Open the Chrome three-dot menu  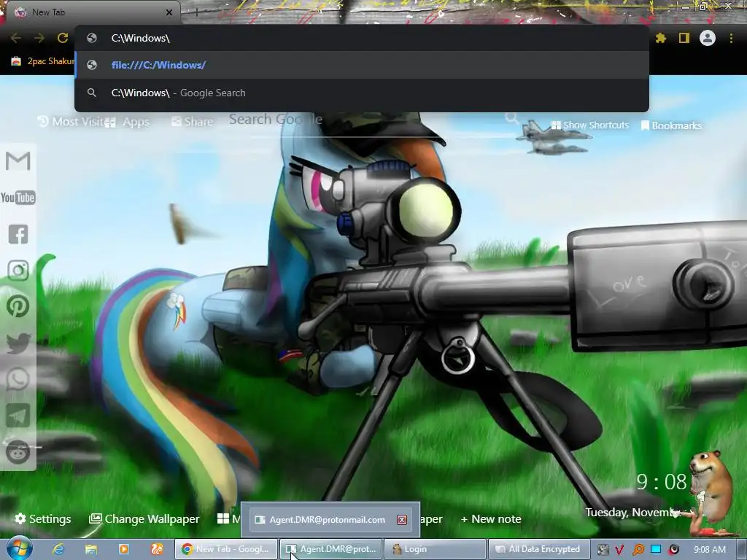[x=731, y=38]
